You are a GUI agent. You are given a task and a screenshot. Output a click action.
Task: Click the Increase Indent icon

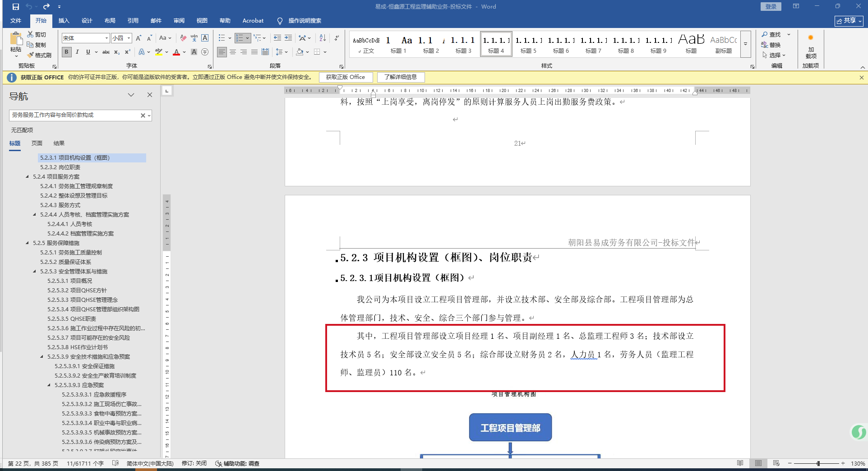[x=288, y=38]
